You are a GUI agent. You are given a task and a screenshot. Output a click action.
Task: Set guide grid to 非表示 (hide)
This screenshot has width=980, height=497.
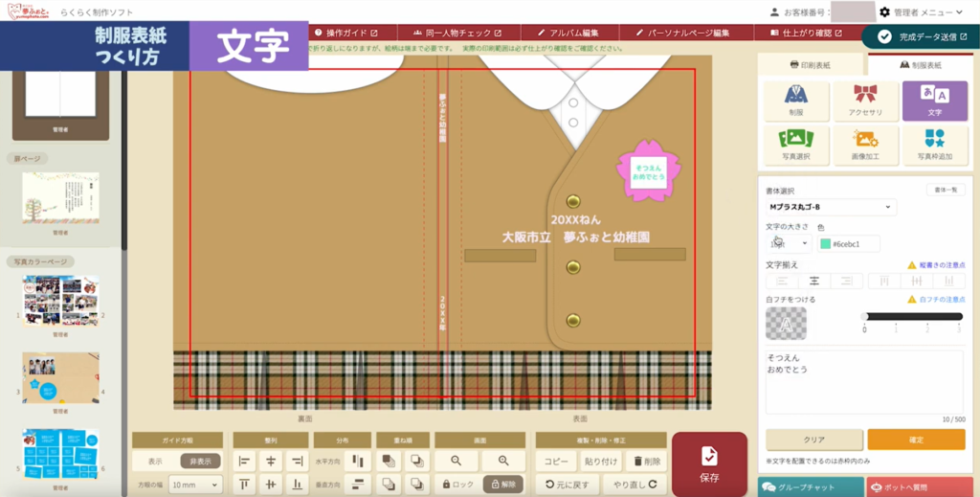click(x=200, y=461)
